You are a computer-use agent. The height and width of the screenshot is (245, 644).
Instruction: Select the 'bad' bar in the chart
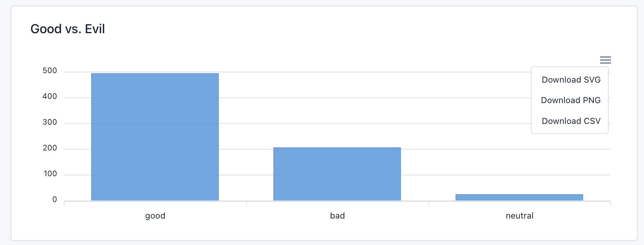(337, 174)
